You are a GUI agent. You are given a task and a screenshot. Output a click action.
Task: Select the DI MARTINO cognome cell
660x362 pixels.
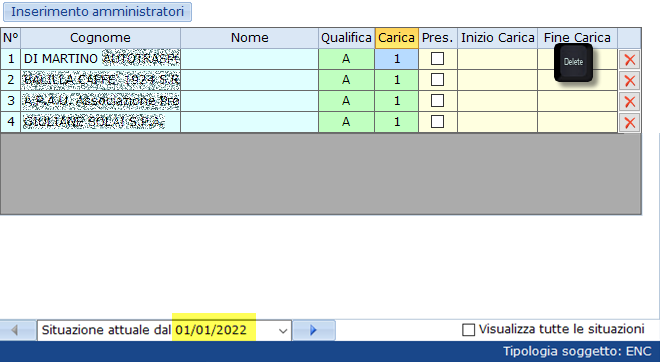101,59
